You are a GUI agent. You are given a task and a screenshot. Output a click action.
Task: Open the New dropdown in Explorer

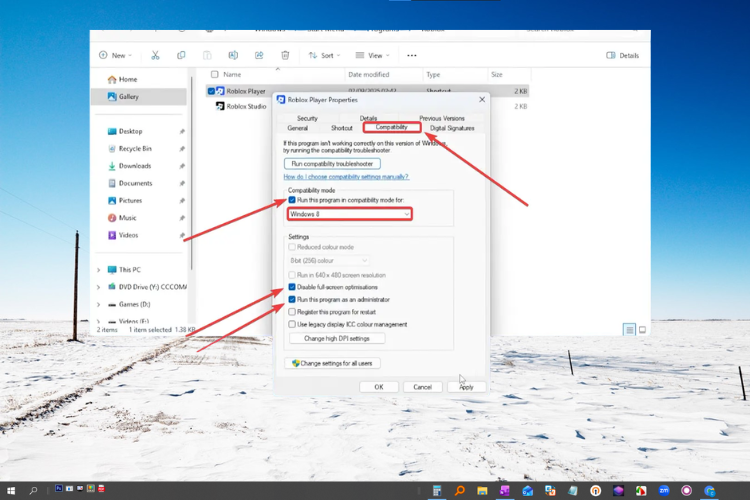[x=115, y=56]
